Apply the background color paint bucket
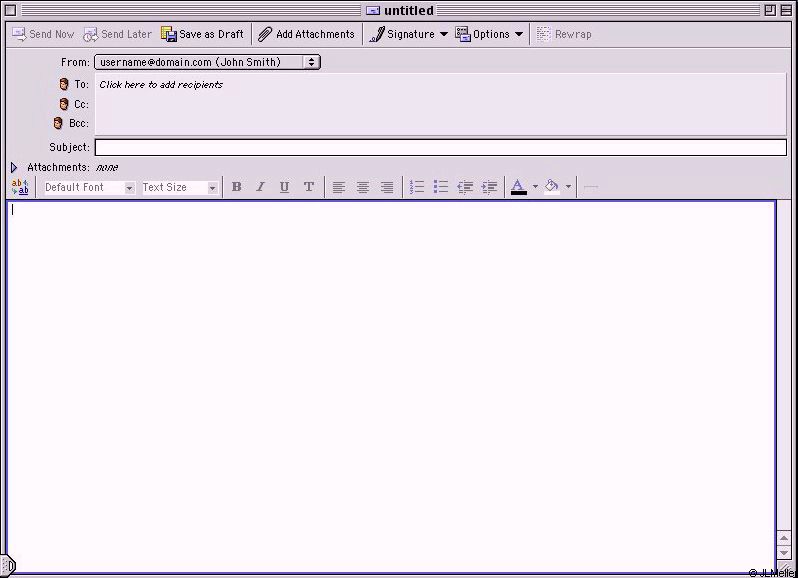The image size is (798, 578). point(552,187)
